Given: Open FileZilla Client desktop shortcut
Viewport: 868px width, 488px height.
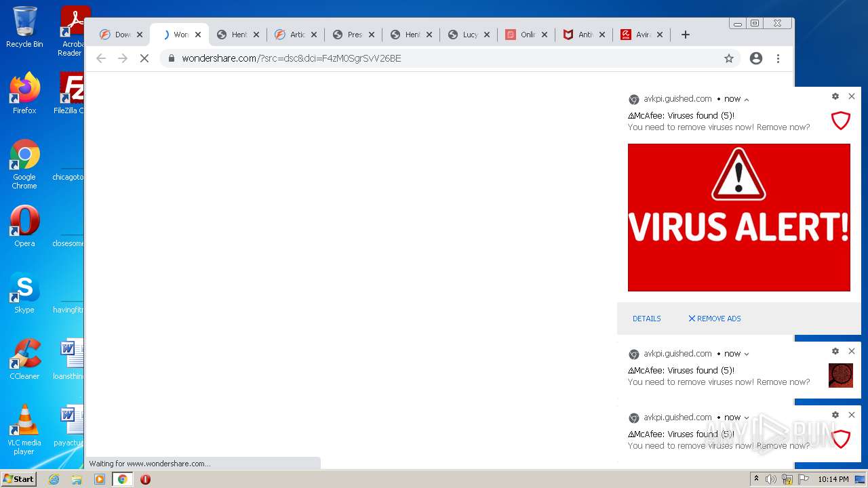Looking at the screenshot, I should coord(71,94).
